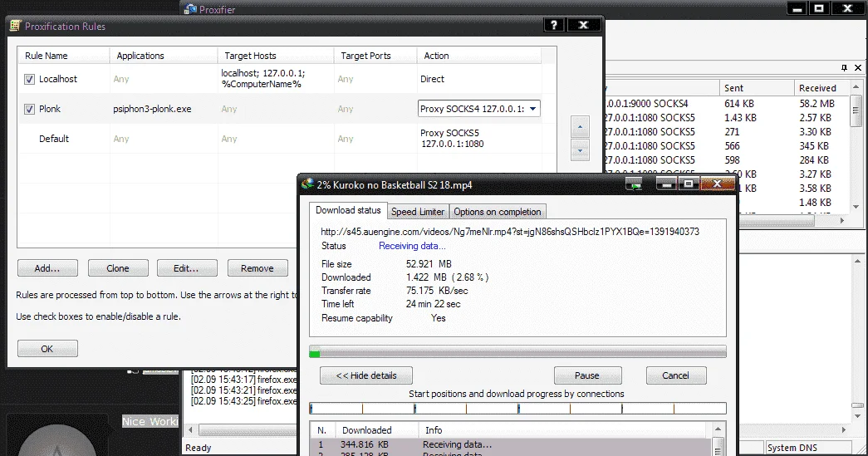The image size is (868, 456).
Task: Close the Proxifier connections panel
Action: [x=858, y=67]
